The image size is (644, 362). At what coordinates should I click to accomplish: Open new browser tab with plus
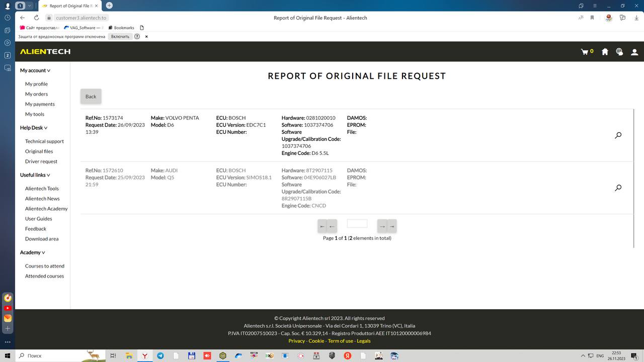[x=109, y=6]
